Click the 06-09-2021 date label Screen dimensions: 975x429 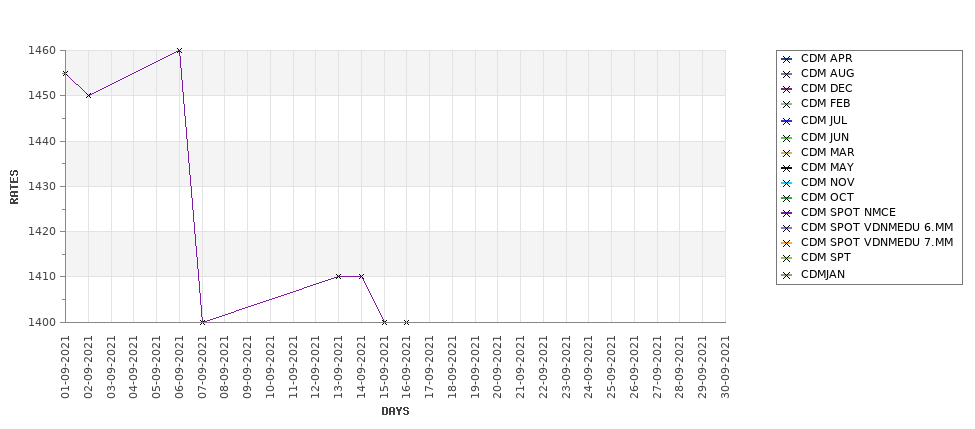point(179,367)
